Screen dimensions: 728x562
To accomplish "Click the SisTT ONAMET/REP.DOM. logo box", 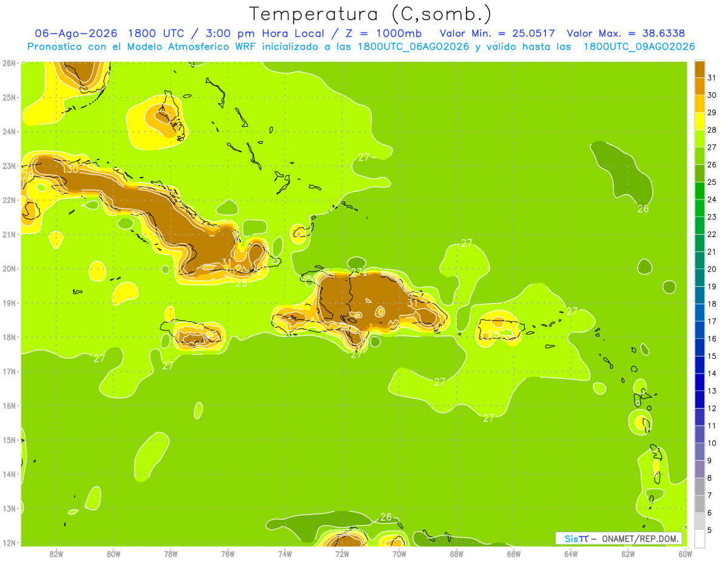I will click(x=619, y=538).
